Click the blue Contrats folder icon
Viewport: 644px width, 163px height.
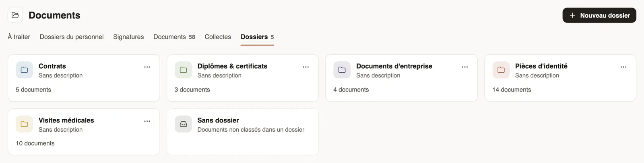pos(24,70)
